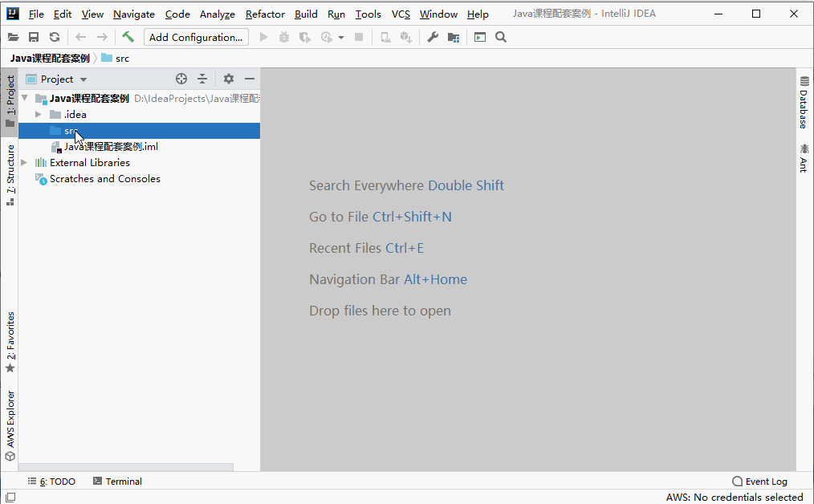Click the src breadcrumb in navigation bar
Screen dimensions: 814x504
tap(116, 58)
